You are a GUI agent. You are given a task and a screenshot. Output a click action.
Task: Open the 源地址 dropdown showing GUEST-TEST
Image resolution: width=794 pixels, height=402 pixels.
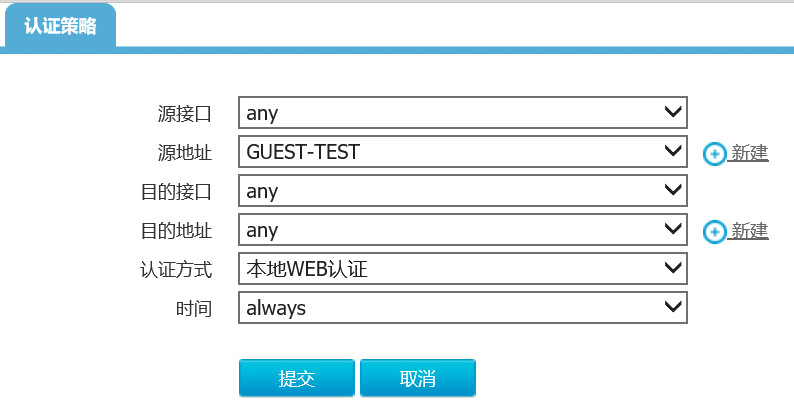pos(462,152)
